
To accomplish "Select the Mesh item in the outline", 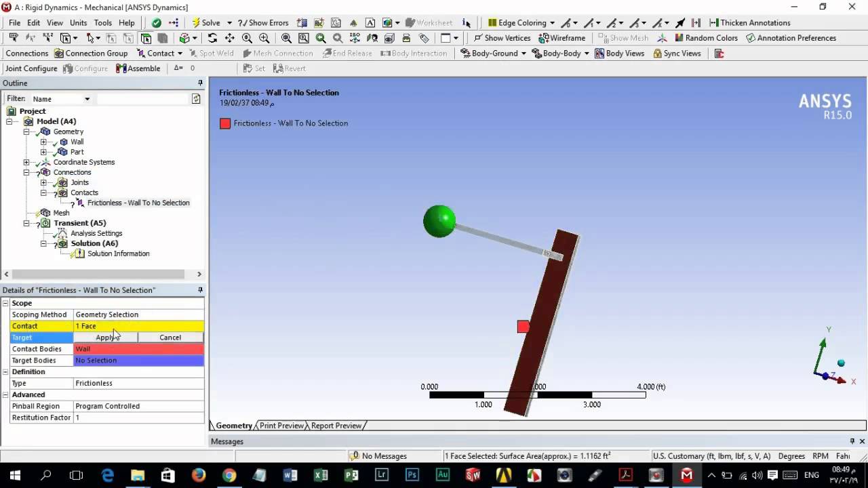I will tap(61, 213).
